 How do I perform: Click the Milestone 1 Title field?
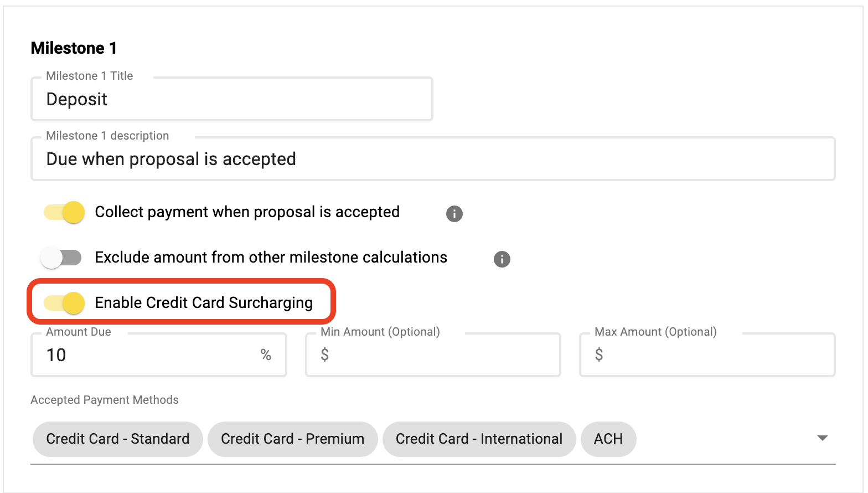(232, 99)
